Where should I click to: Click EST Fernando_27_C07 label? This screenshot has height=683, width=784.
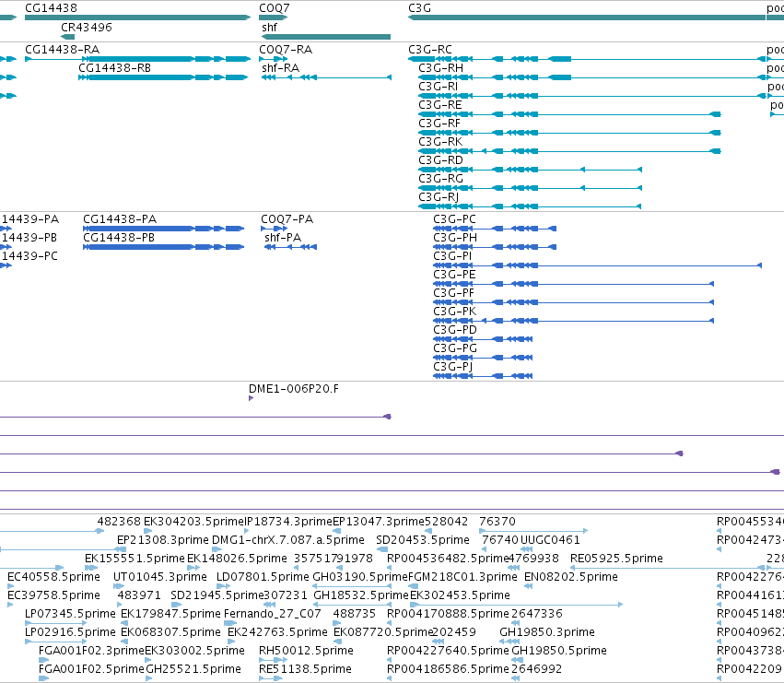pyautogui.click(x=273, y=614)
